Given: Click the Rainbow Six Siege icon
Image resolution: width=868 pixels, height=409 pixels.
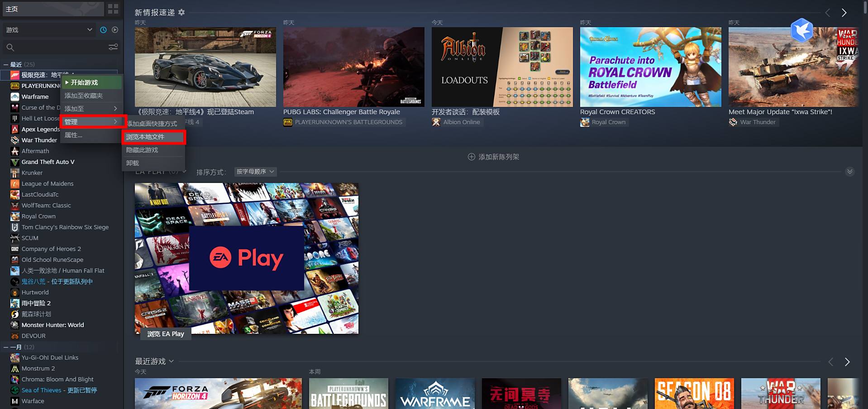Looking at the screenshot, I should point(15,227).
